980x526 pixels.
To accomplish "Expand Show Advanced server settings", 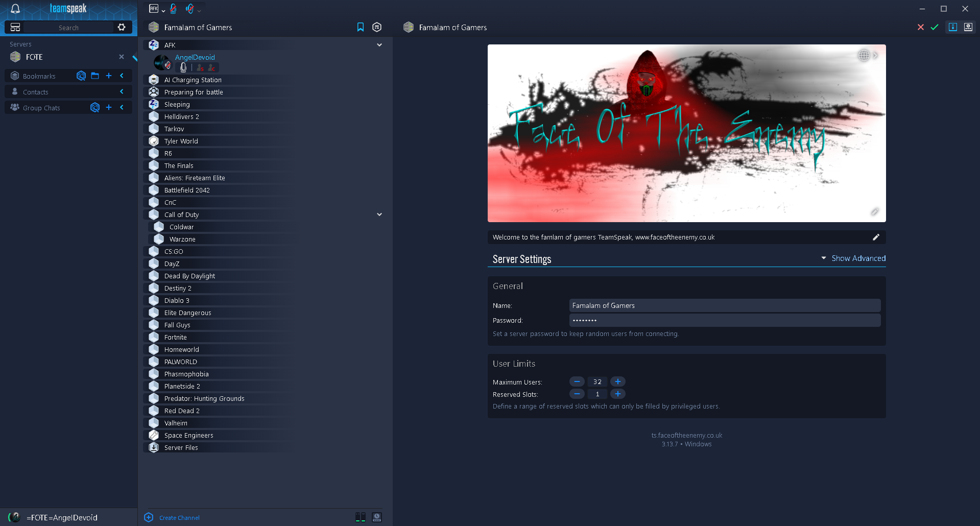I will [x=858, y=258].
